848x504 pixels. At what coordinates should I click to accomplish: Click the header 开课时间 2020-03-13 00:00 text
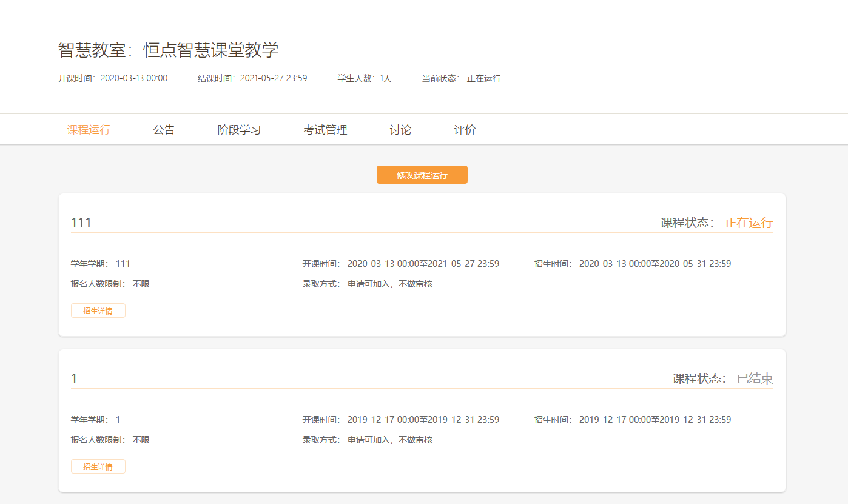coord(113,78)
